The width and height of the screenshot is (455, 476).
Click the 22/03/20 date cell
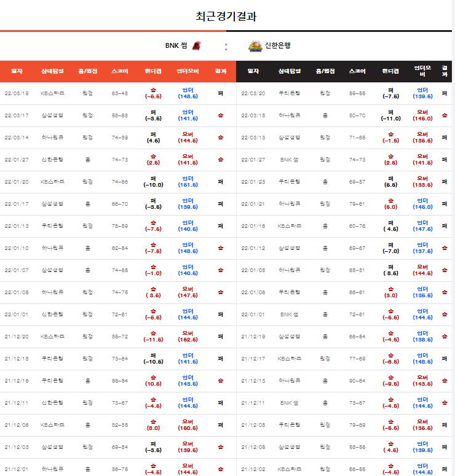253,93
